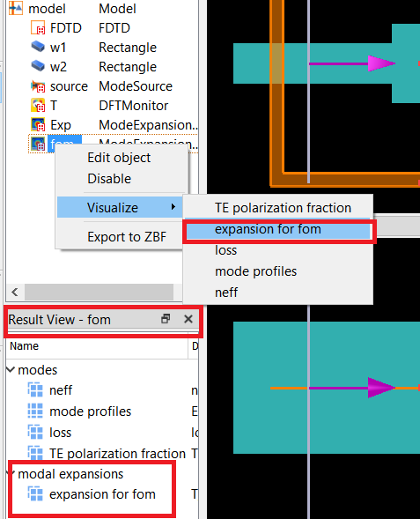
Task: Select TE polarization fraction submenu entry
Action: click(x=283, y=208)
